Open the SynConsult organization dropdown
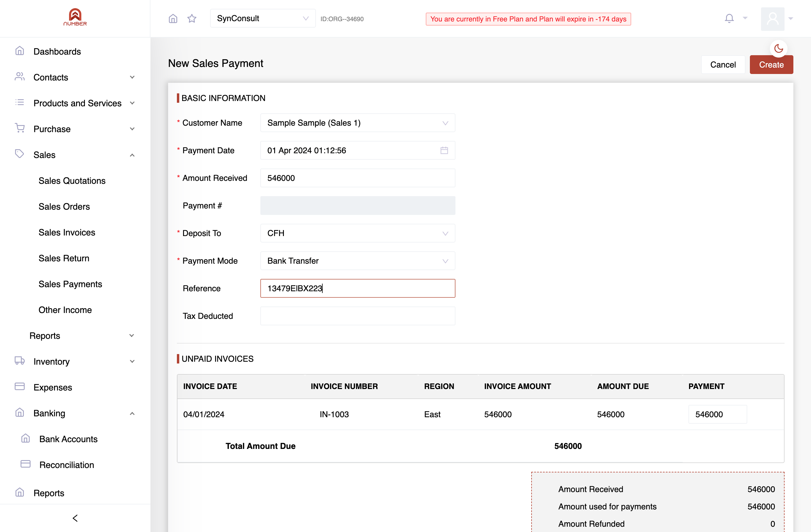Image resolution: width=811 pixels, height=532 pixels. tap(263, 18)
